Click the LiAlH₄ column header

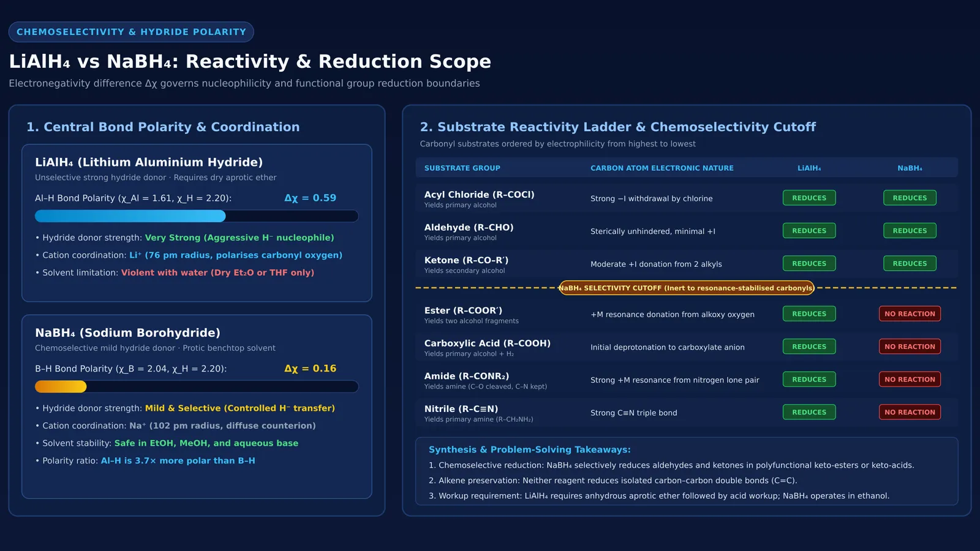pyautogui.click(x=809, y=168)
